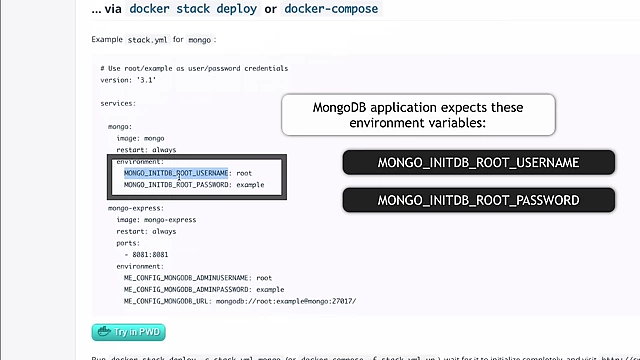Screen dimensions: 640x360
Task: Click 'restart: always' under mongo-express service
Action: tap(146, 231)
